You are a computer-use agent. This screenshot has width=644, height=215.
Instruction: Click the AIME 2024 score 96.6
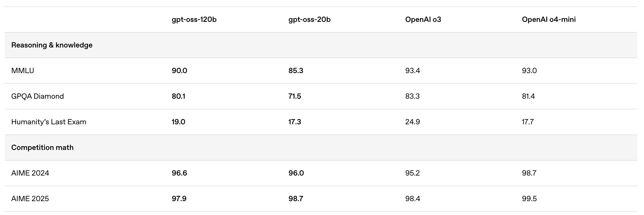[x=179, y=173]
